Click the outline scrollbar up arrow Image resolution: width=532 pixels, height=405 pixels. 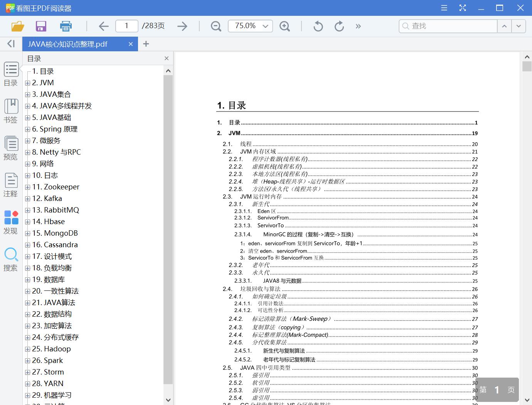click(168, 71)
